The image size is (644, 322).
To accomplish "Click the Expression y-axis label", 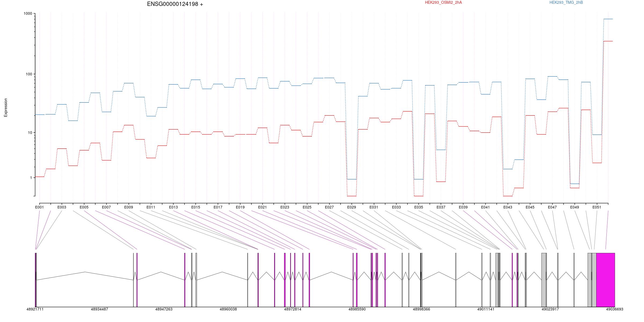I will click(x=6, y=108).
